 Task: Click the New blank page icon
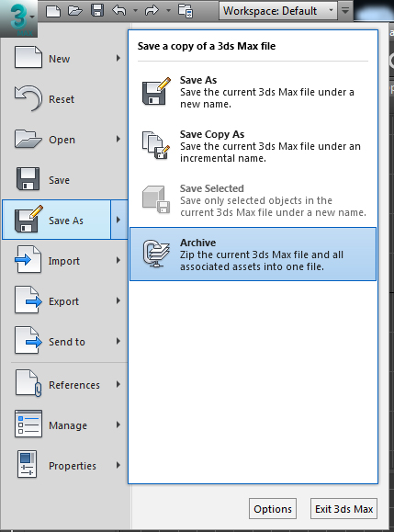tap(28, 58)
